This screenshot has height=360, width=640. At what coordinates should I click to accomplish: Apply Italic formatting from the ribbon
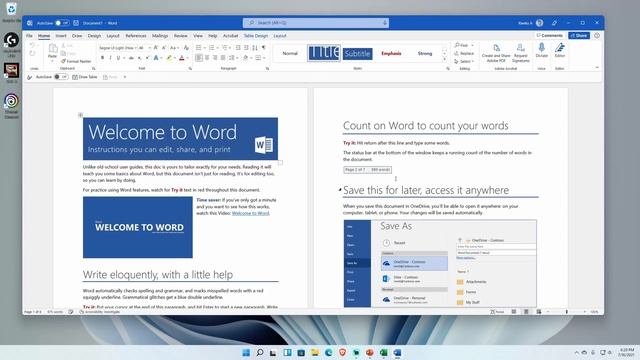coord(110,58)
